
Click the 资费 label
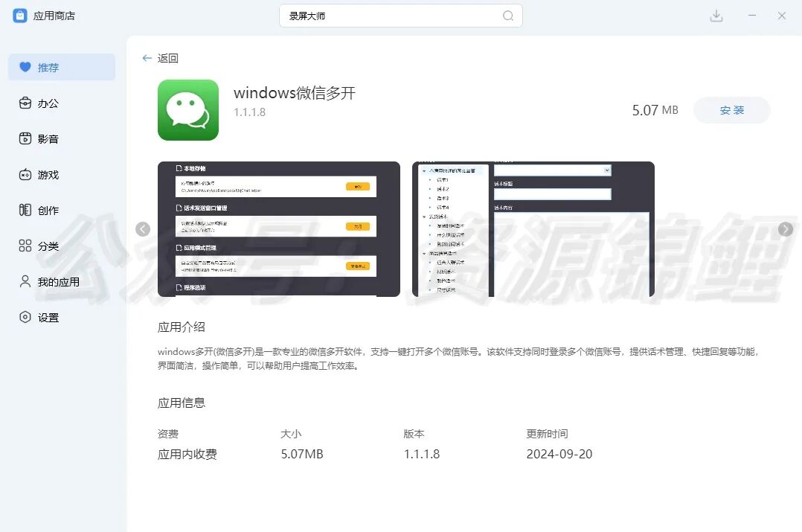pos(168,434)
